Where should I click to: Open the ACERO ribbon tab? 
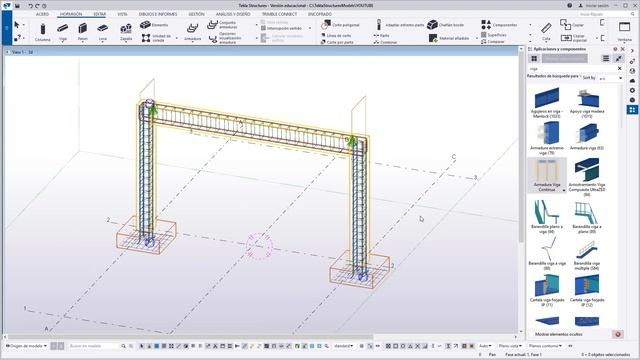click(42, 14)
